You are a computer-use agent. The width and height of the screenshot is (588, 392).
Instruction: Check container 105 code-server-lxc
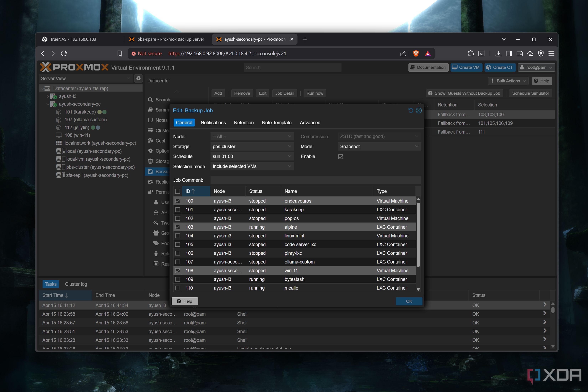pyautogui.click(x=177, y=244)
